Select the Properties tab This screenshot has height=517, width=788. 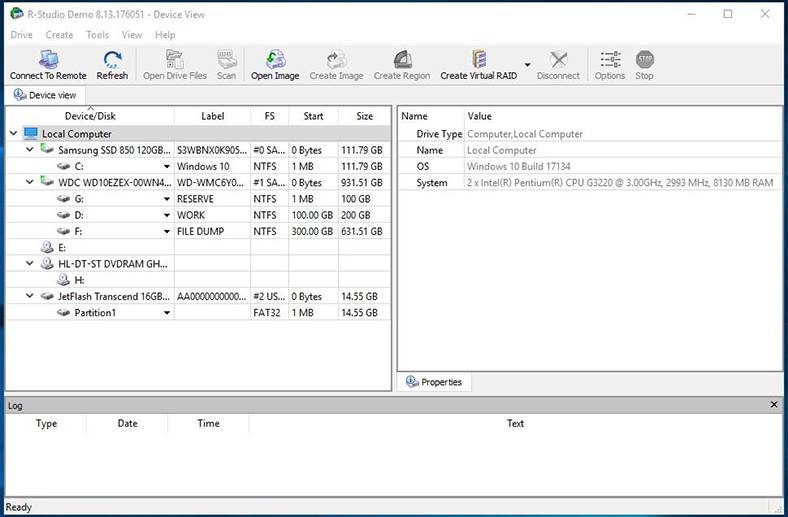[434, 382]
